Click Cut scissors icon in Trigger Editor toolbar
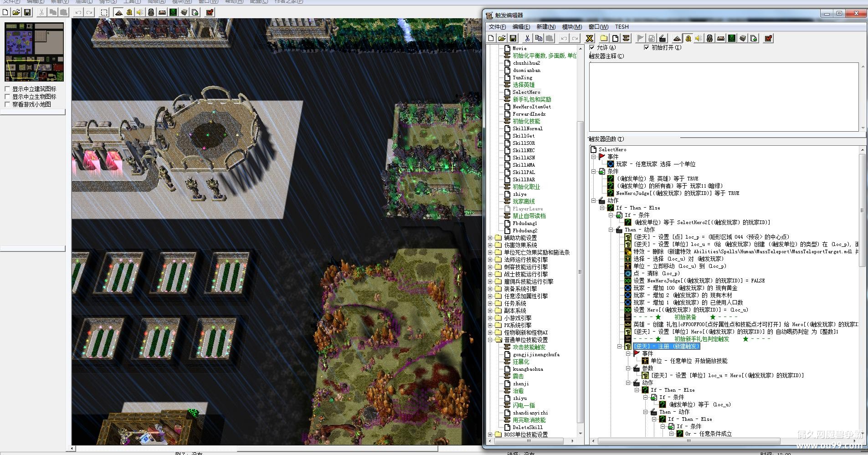The image size is (868, 455). pos(527,38)
